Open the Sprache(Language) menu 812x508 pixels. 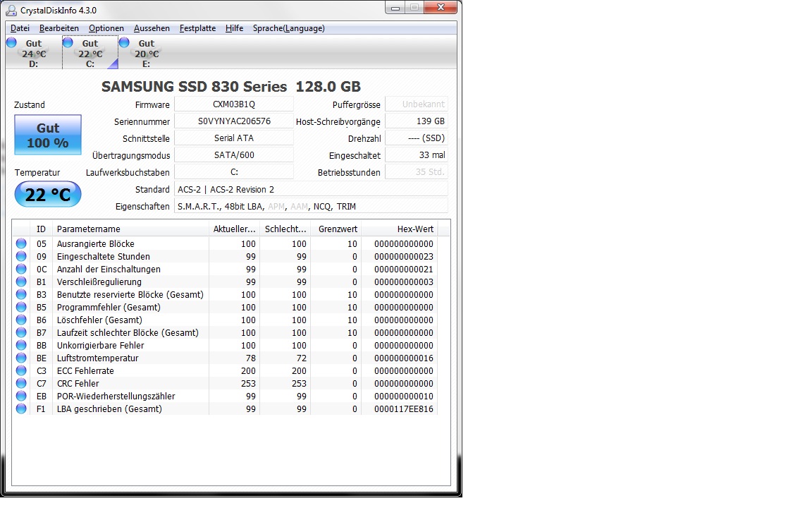pyautogui.click(x=288, y=28)
